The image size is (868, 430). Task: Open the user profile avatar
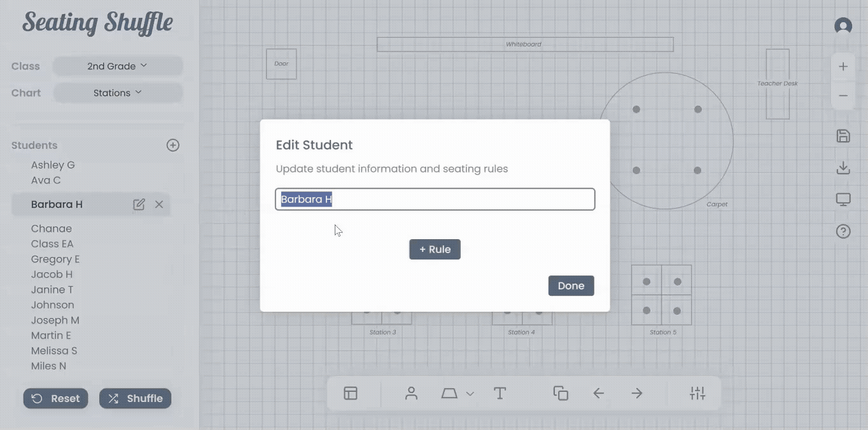point(843,26)
